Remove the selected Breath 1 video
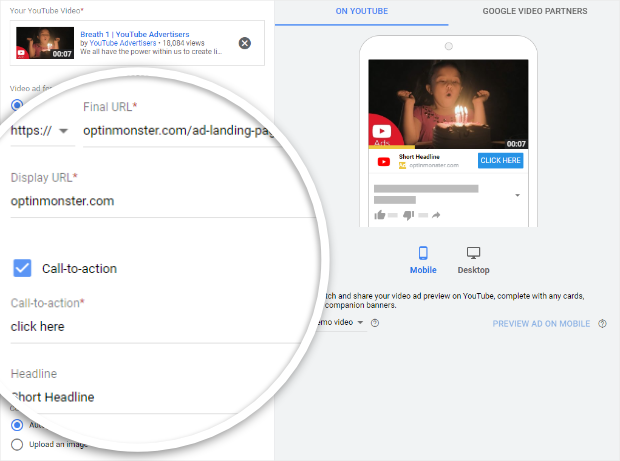The width and height of the screenshot is (620, 461). [245, 43]
